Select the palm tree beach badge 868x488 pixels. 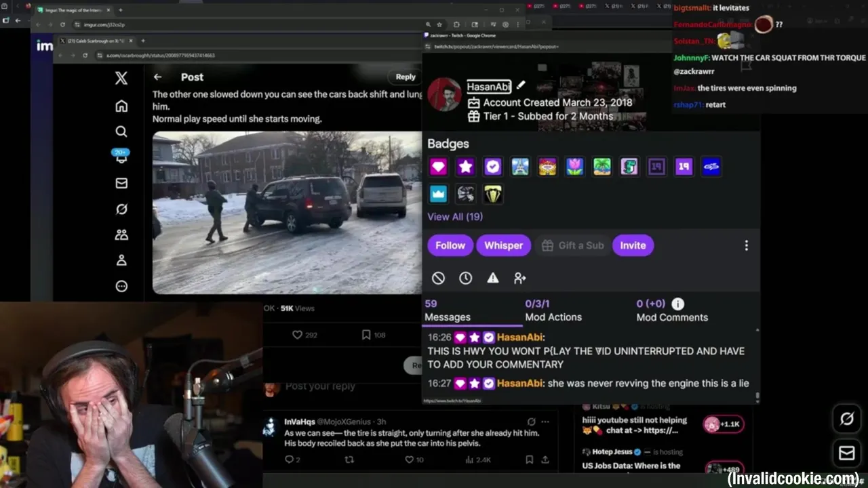tap(601, 167)
